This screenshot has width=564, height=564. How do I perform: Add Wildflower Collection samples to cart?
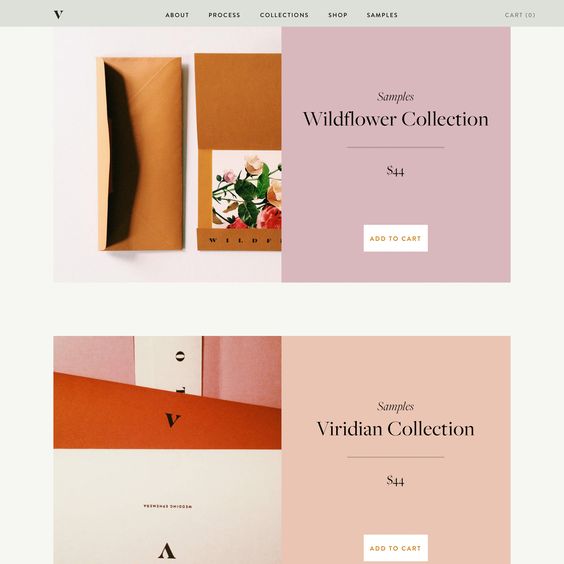395,238
